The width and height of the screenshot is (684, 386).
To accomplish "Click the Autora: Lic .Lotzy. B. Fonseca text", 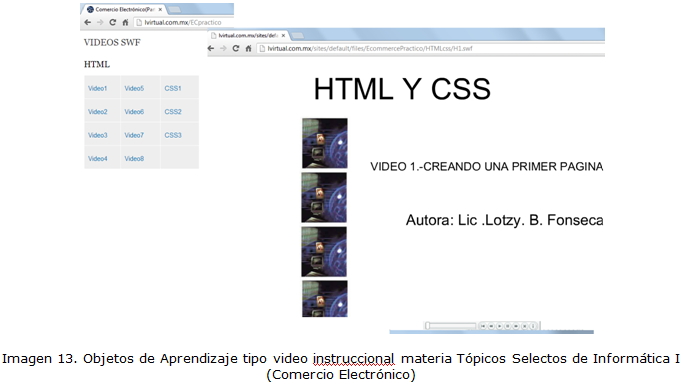I will click(505, 220).
